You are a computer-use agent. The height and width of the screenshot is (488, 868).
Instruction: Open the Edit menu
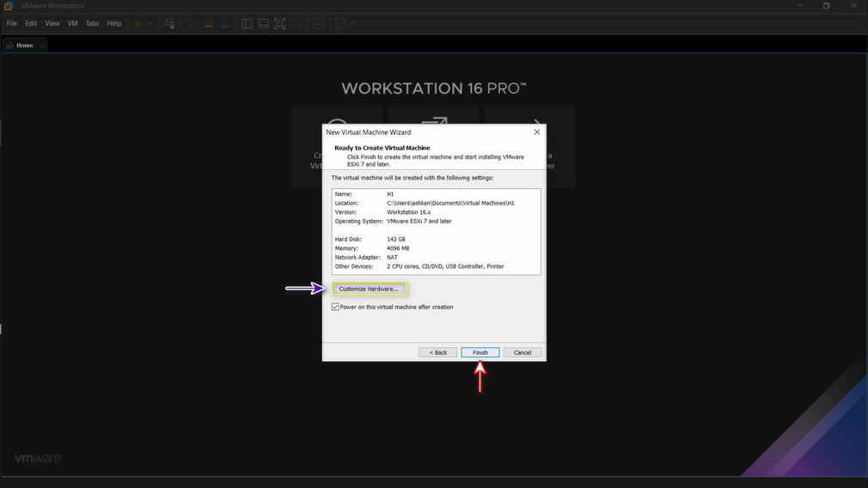(x=31, y=23)
